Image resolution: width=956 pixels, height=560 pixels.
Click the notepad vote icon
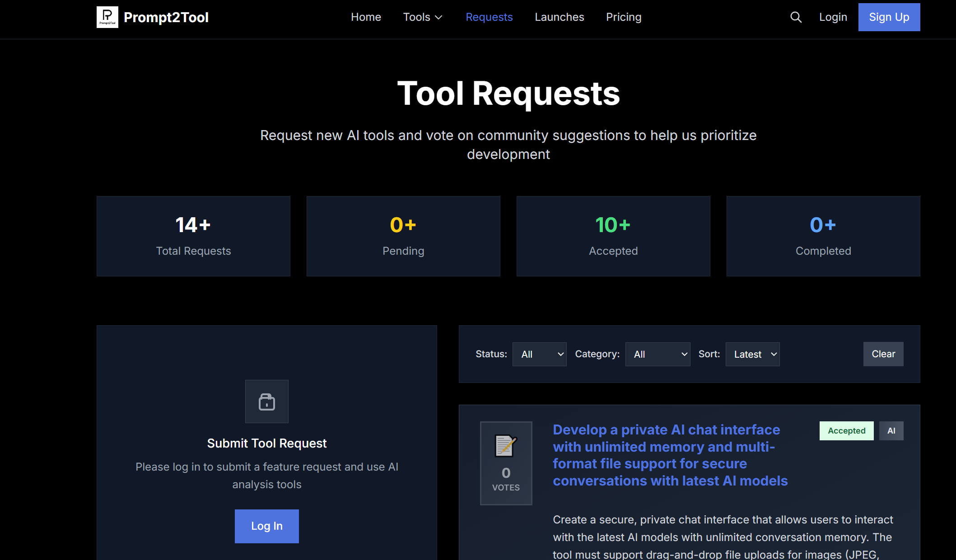click(x=506, y=446)
